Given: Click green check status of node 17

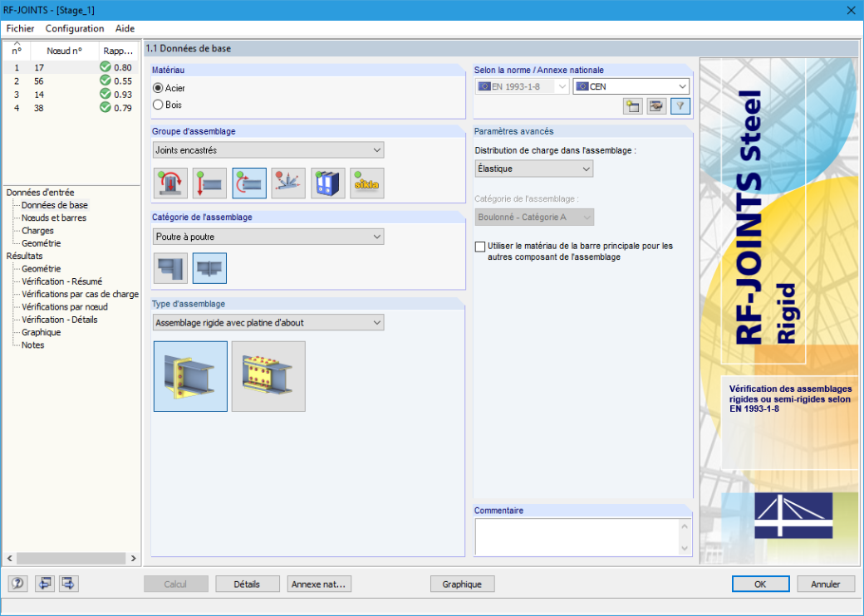Looking at the screenshot, I should 106,66.
